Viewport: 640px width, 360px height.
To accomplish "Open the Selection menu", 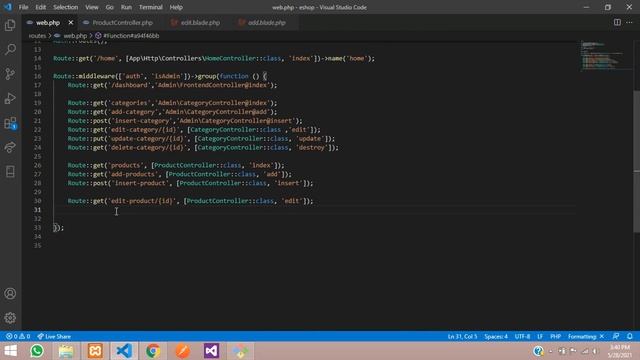I will (x=65, y=7).
